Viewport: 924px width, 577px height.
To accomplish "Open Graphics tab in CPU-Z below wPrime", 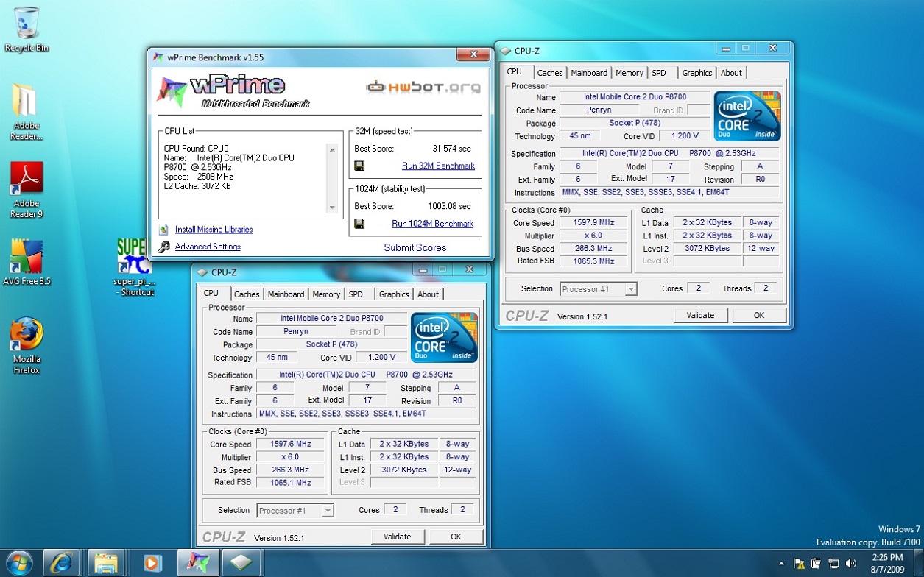I will click(394, 294).
